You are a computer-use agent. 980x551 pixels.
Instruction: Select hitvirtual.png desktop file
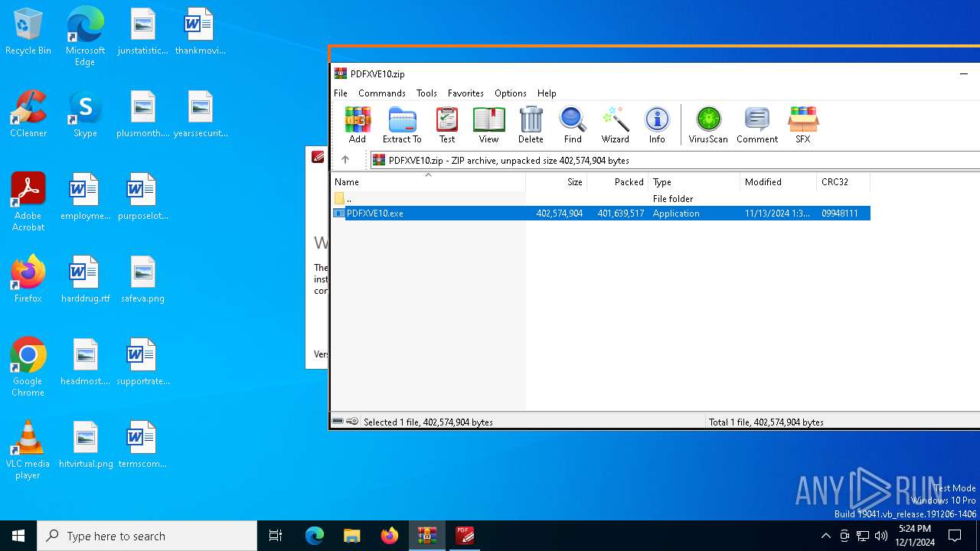85,445
